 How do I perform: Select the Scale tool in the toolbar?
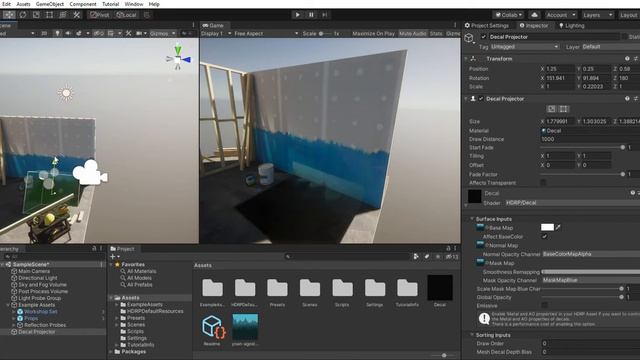[36, 15]
